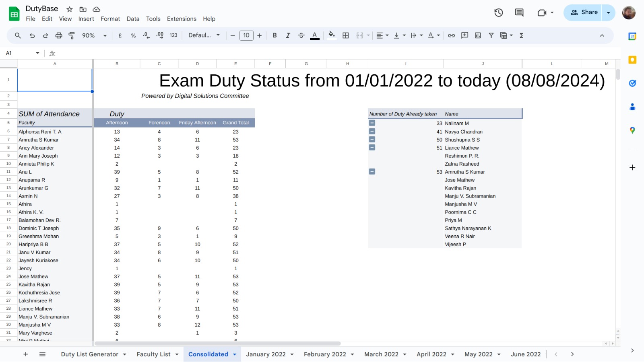Click the insert chart icon
This screenshot has width=644, height=362.
tap(478, 35)
